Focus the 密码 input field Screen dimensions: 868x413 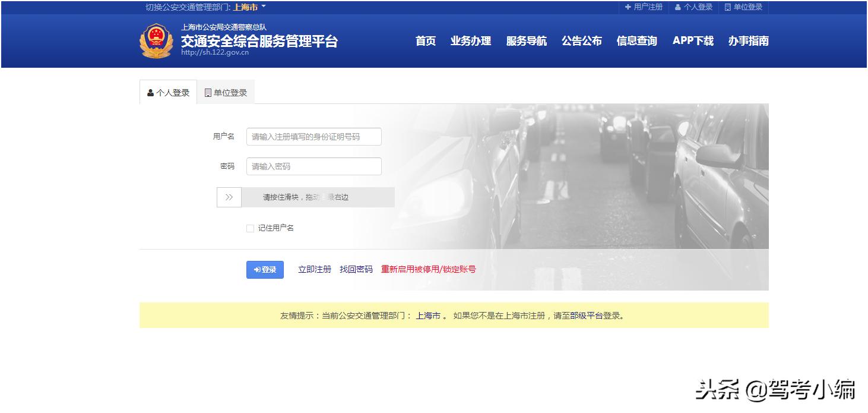tap(314, 166)
